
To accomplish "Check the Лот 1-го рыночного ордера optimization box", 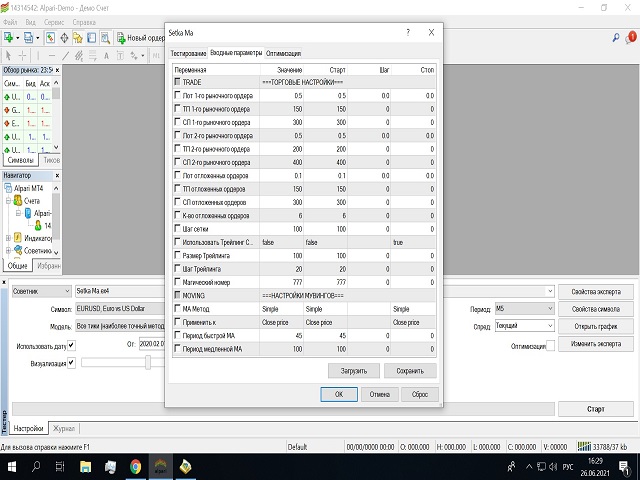I will [x=177, y=95].
